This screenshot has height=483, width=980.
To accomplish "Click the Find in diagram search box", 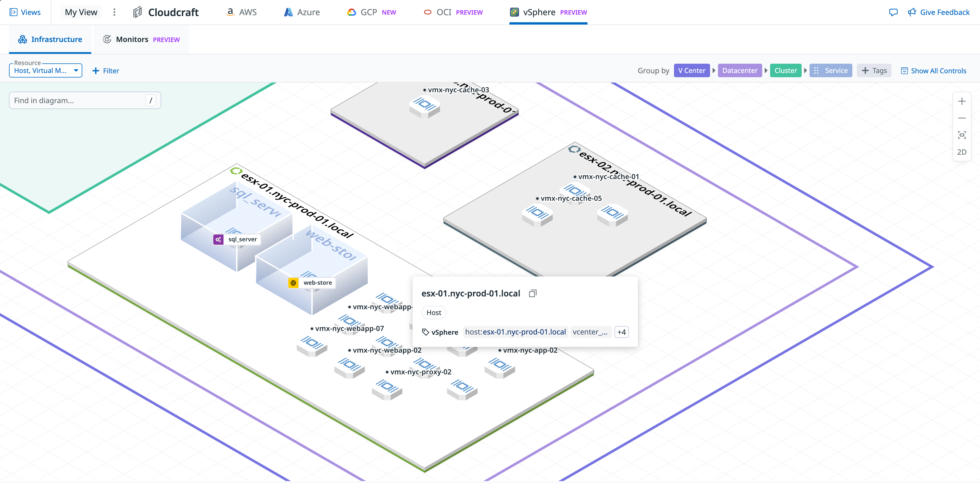I will click(x=85, y=101).
